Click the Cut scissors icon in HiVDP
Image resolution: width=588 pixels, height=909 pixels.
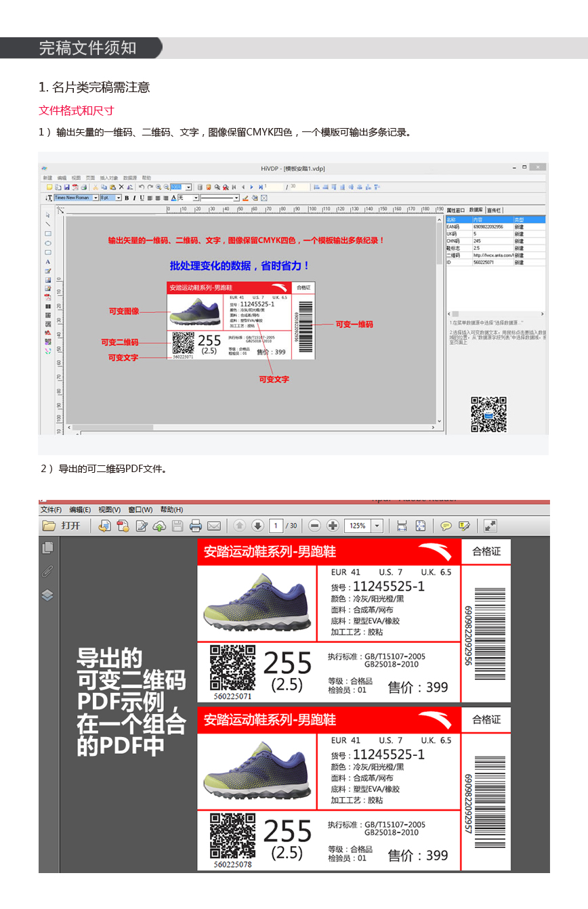[96, 187]
